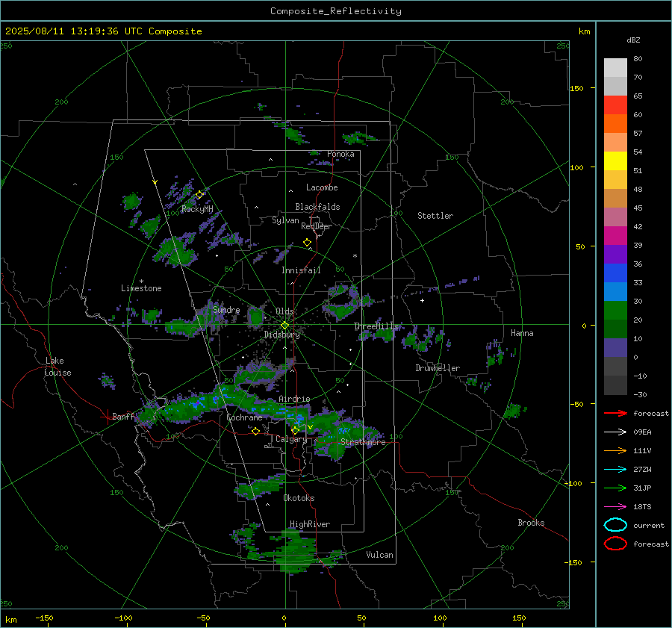This screenshot has width=672, height=628.
Task: Select the magenta 42-39 dBZ color swatch
Action: click(615, 236)
